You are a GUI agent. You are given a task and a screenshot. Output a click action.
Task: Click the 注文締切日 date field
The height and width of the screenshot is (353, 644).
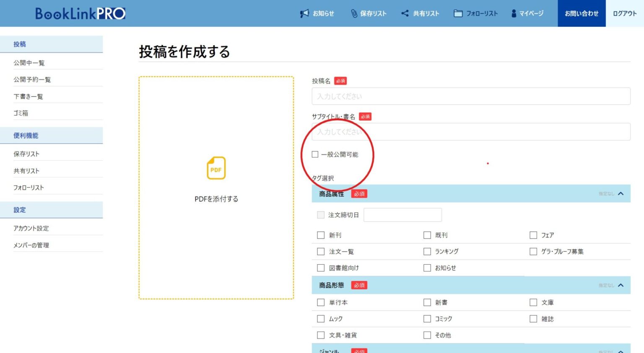point(402,214)
